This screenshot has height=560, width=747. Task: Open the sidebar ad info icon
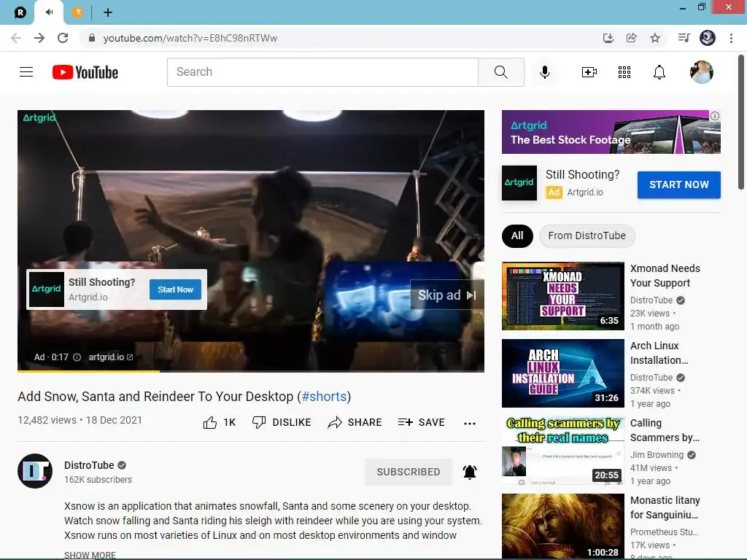(715, 116)
